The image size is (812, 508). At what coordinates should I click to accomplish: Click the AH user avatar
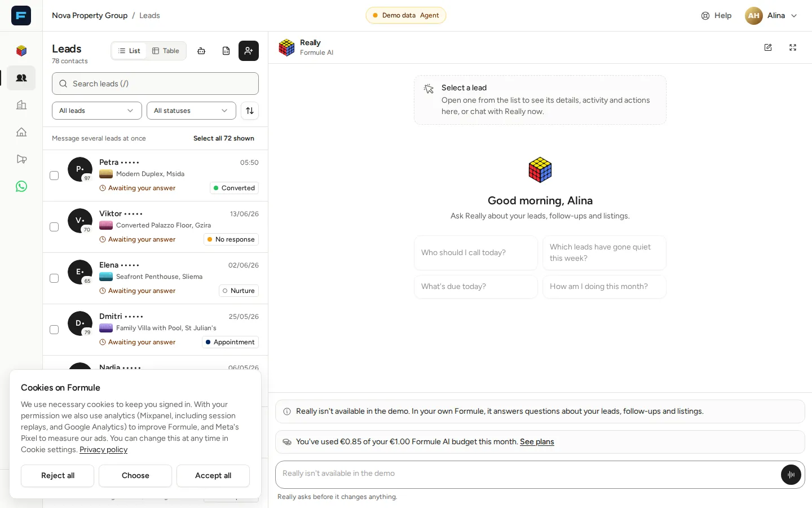tap(754, 16)
